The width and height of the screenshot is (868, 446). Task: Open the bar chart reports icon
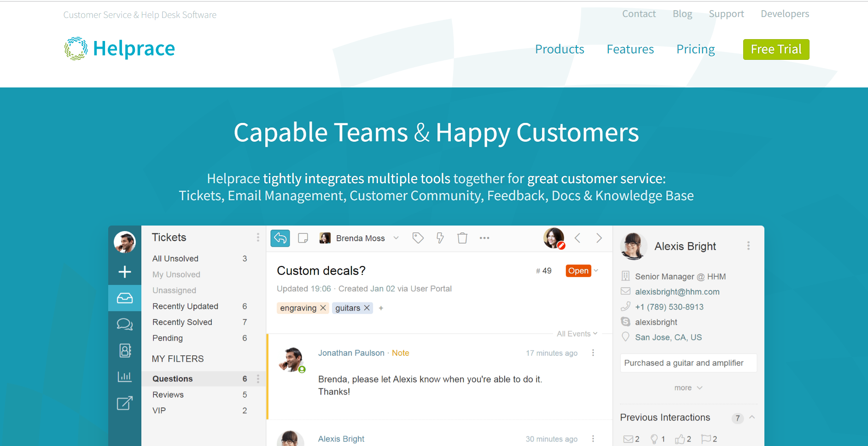coord(125,376)
